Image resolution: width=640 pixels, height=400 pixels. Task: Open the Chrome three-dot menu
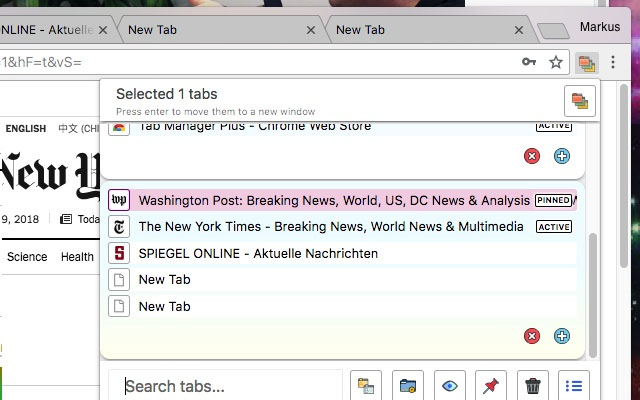point(614,63)
